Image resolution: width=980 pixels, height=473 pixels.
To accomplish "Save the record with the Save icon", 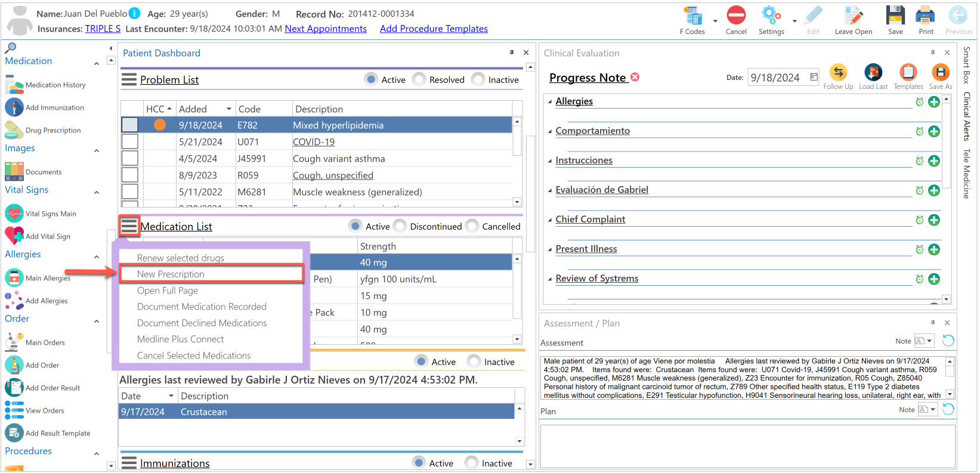I will click(x=895, y=16).
